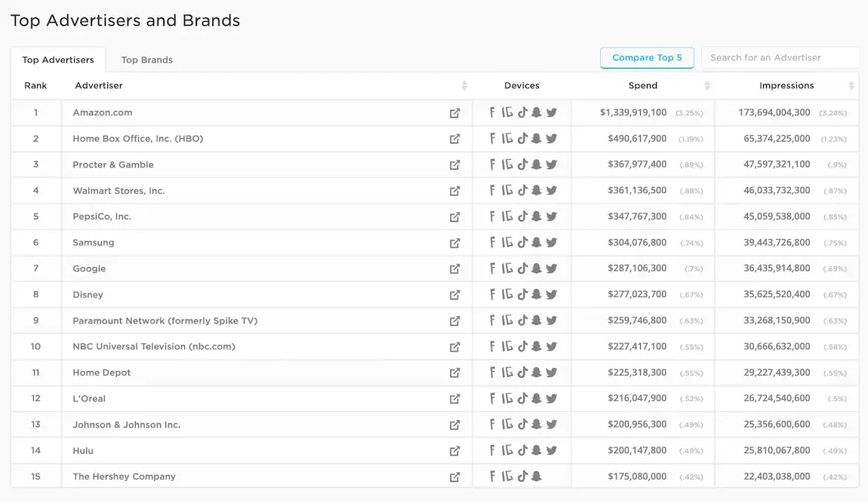The image size is (868, 503).
Task: Sort the table by the Spend column
Action: point(706,85)
